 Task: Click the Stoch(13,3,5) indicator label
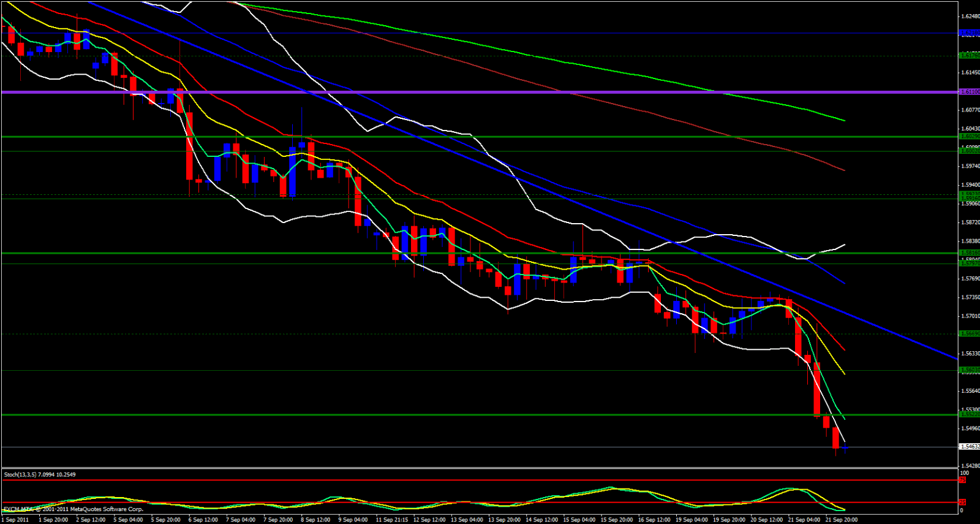pos(40,474)
